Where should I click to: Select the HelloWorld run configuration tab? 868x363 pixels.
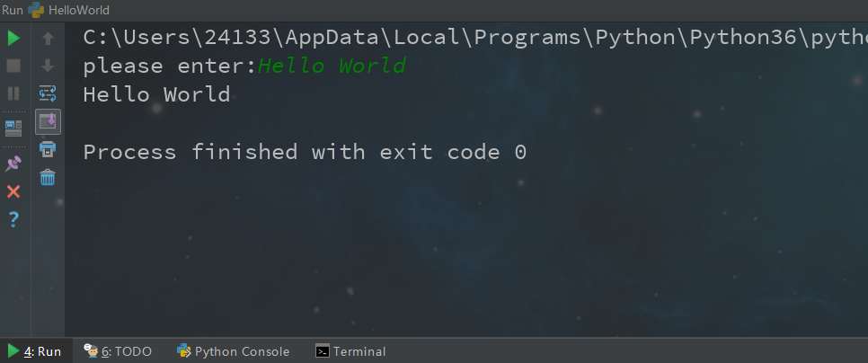(x=78, y=10)
